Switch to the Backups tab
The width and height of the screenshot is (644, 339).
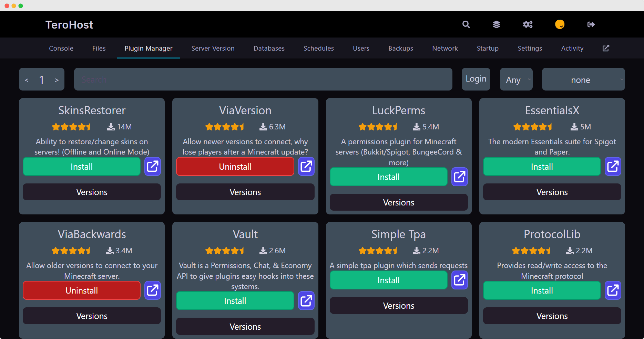pyautogui.click(x=400, y=49)
